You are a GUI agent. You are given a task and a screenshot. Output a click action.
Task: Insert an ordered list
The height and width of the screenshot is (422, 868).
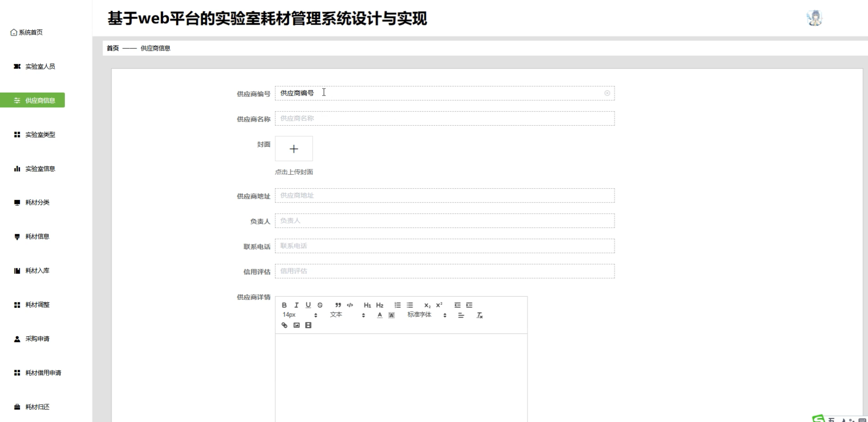click(x=398, y=305)
